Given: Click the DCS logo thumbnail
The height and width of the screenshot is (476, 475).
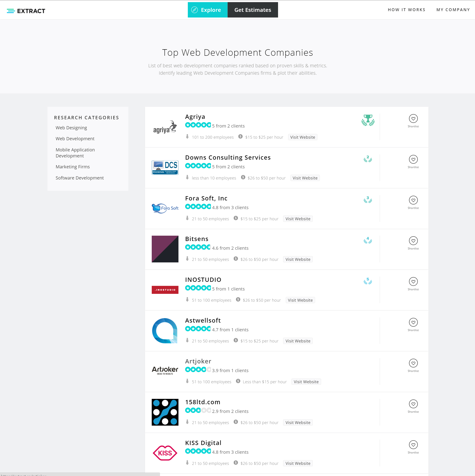Looking at the screenshot, I should point(165,168).
